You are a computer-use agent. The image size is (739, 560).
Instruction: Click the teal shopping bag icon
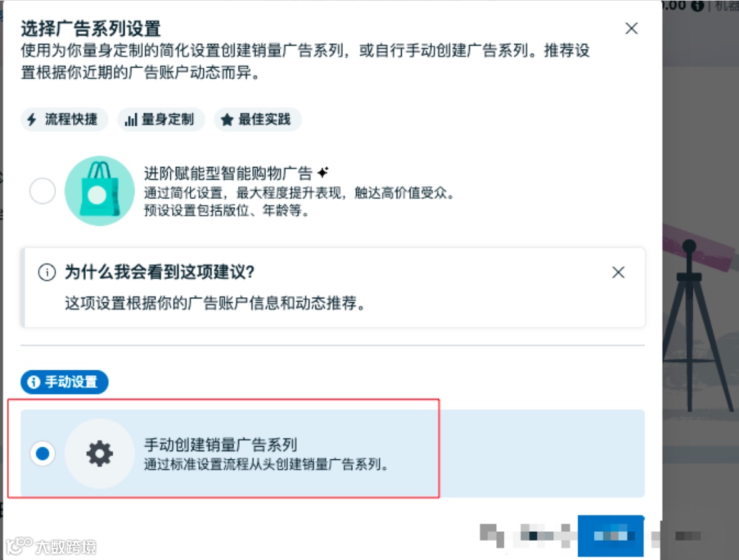tap(99, 191)
